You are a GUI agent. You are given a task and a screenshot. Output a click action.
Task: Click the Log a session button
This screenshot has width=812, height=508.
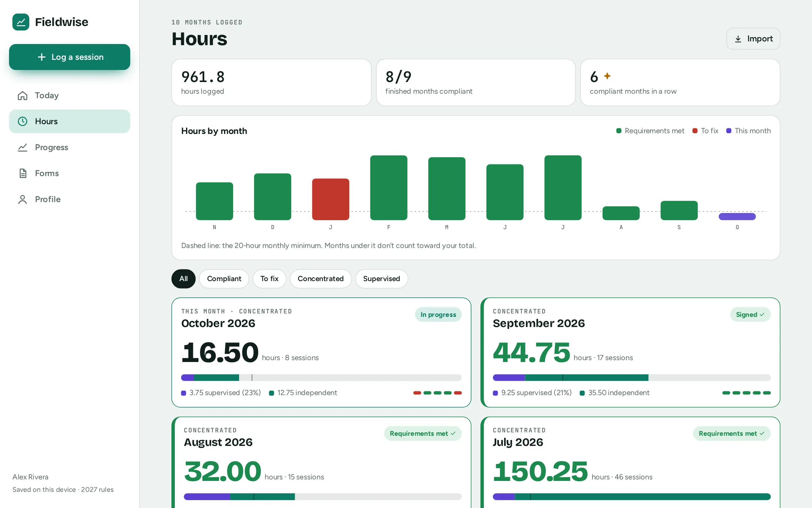tap(70, 57)
